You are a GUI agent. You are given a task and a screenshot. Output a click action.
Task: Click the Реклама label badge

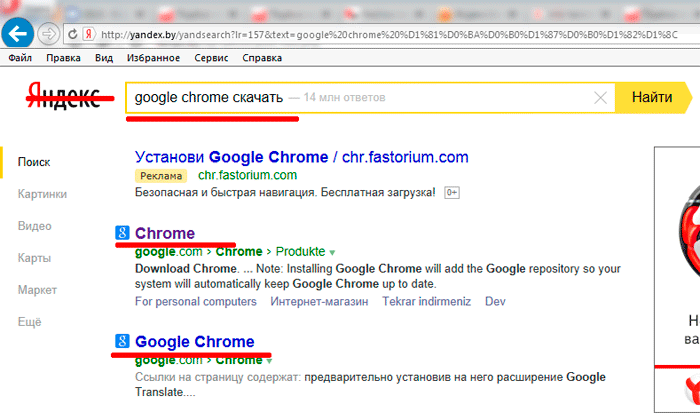[x=161, y=176]
